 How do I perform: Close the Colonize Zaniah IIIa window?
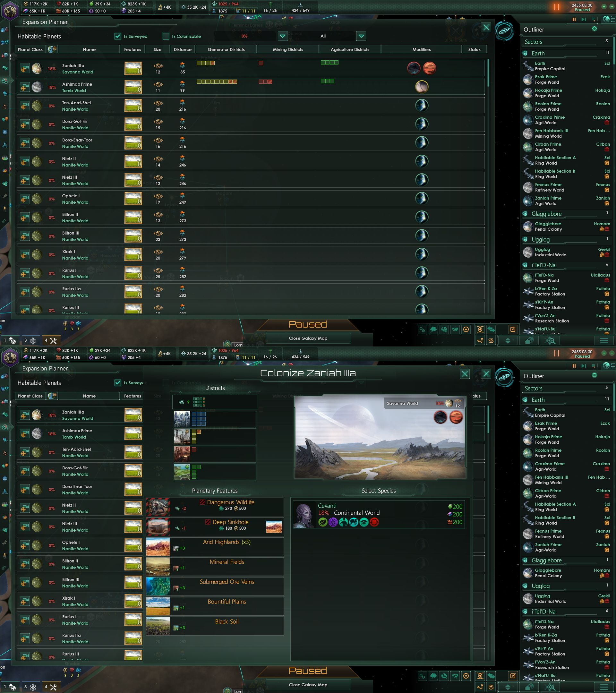pyautogui.click(x=465, y=374)
